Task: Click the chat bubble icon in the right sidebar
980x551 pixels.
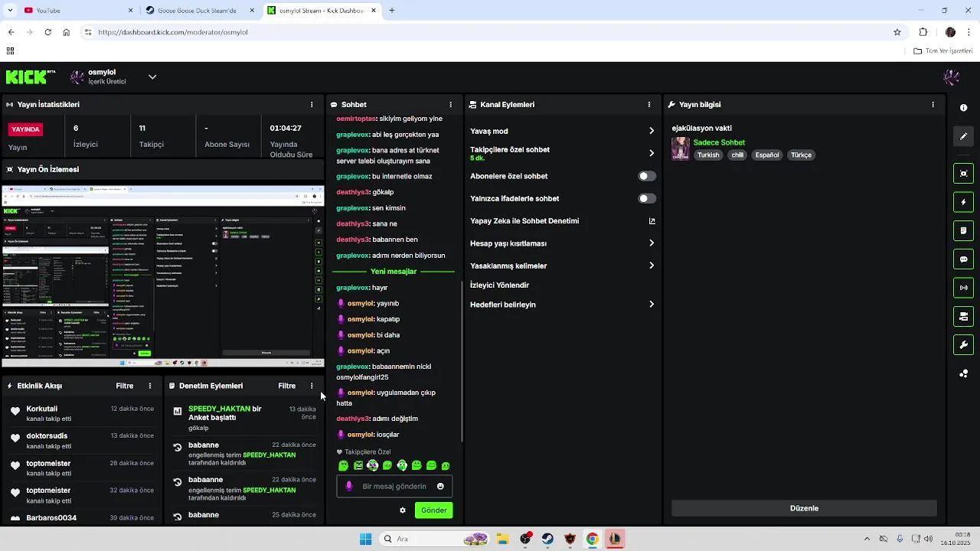Action: point(964,259)
